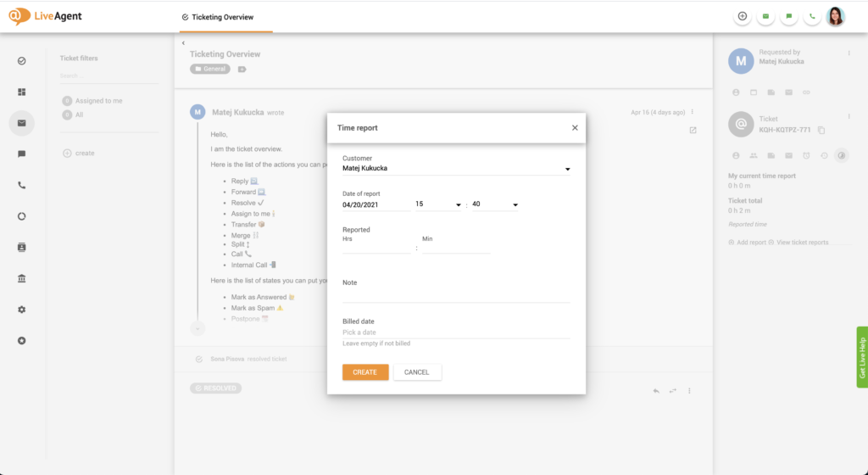The width and height of the screenshot is (868, 475).
Task: Pick a Billed date field
Action: click(x=456, y=332)
